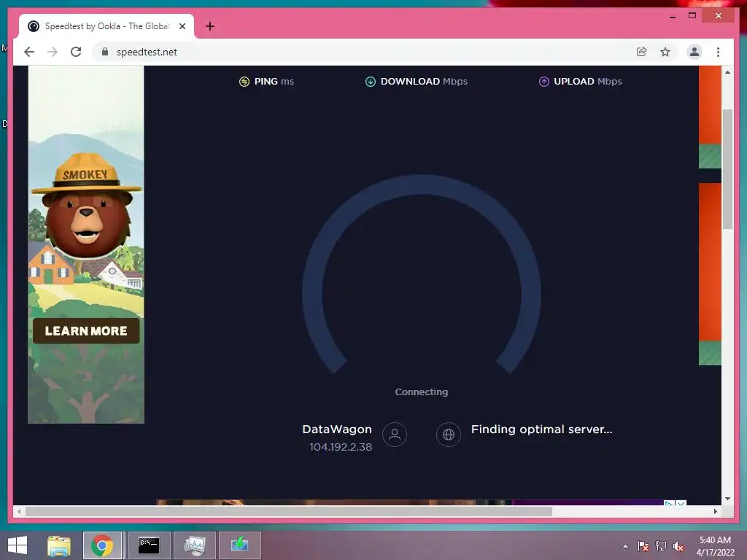747x560 pixels.
Task: Click the globe server icon
Action: tap(449, 435)
